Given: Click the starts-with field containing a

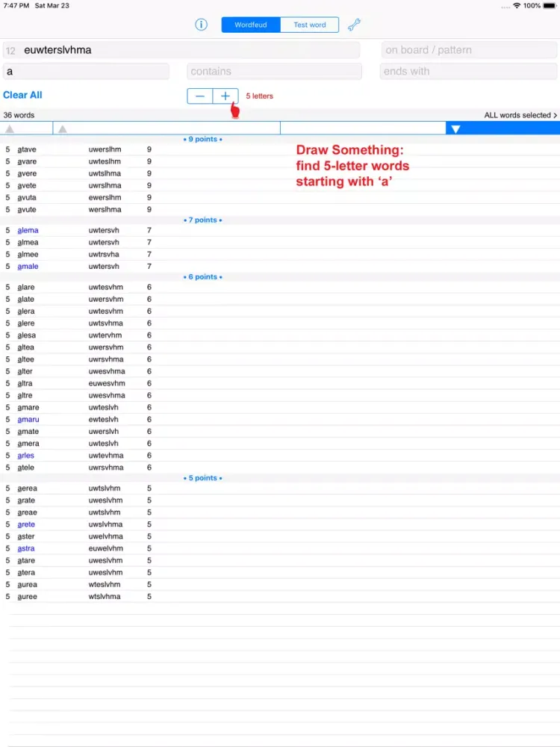Looking at the screenshot, I should click(x=86, y=72).
